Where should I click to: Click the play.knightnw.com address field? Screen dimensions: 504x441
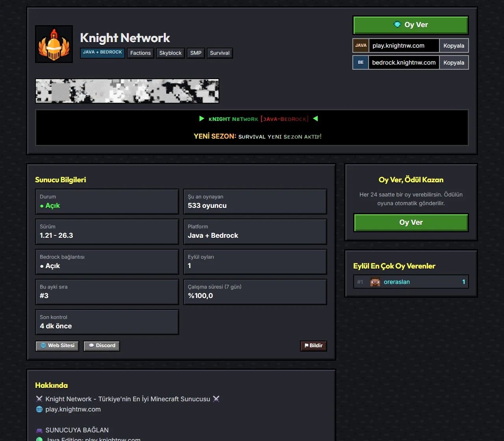[x=404, y=46]
